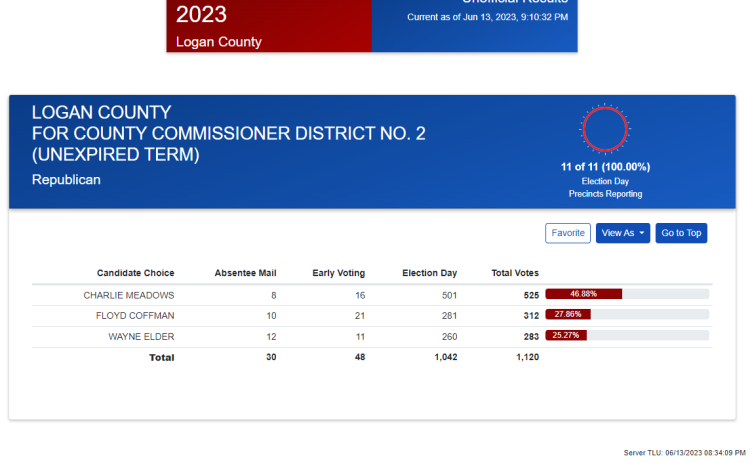This screenshot has width=750, height=463.
Task: Click the WAYNE ELDER candidate name
Action: click(141, 337)
